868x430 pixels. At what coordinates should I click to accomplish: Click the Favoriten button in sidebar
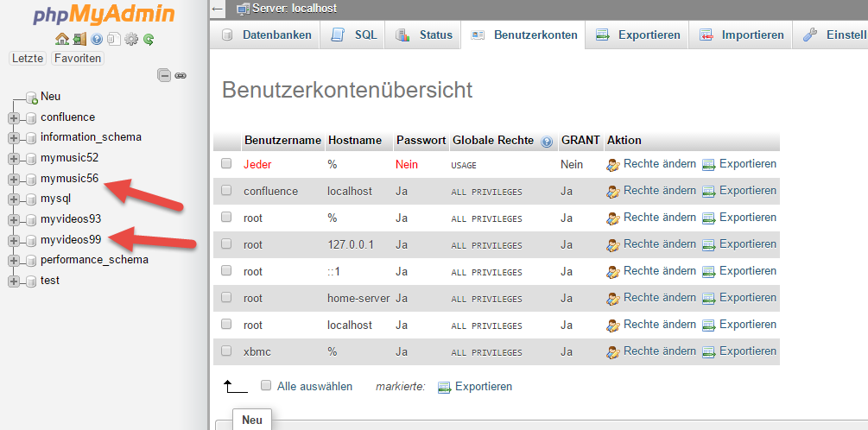78,58
